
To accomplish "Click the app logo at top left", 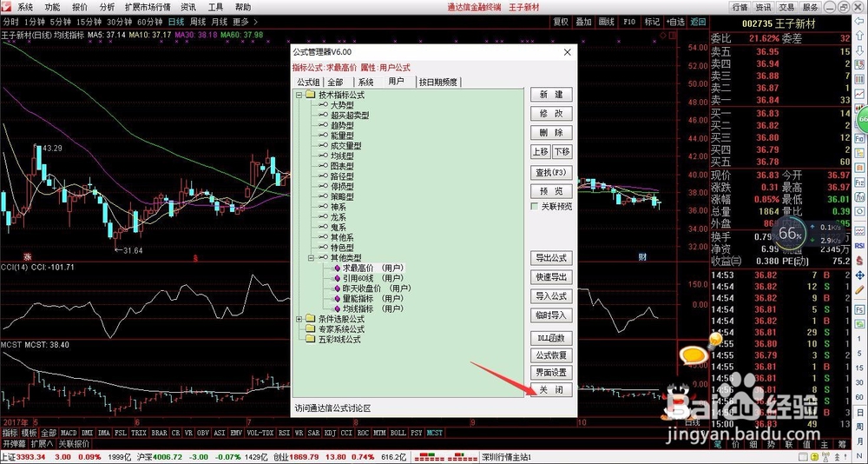I will (6, 7).
